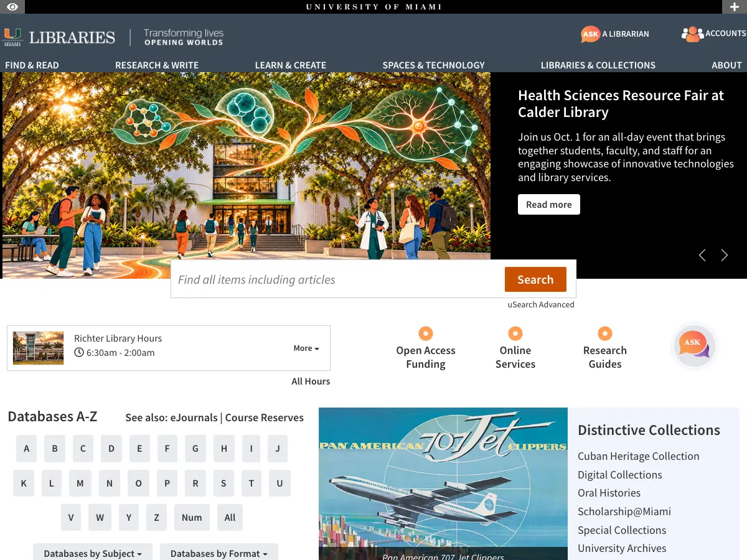
Task: Open the Research & Write menu
Action: tap(157, 65)
